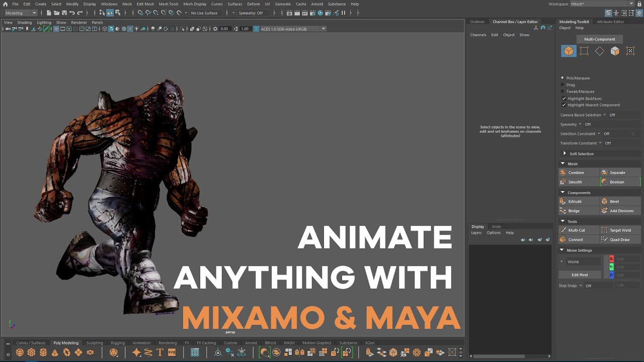The width and height of the screenshot is (644, 362).
Task: Toggle the Y axis lock in Move Settings
Action: [x=611, y=267]
